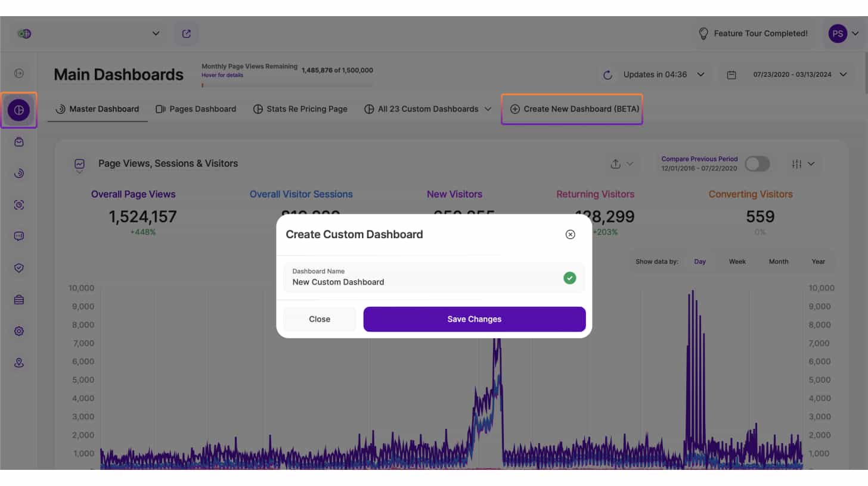This screenshot has width=868, height=486.
Task: Click the Save Changes button
Action: click(474, 319)
